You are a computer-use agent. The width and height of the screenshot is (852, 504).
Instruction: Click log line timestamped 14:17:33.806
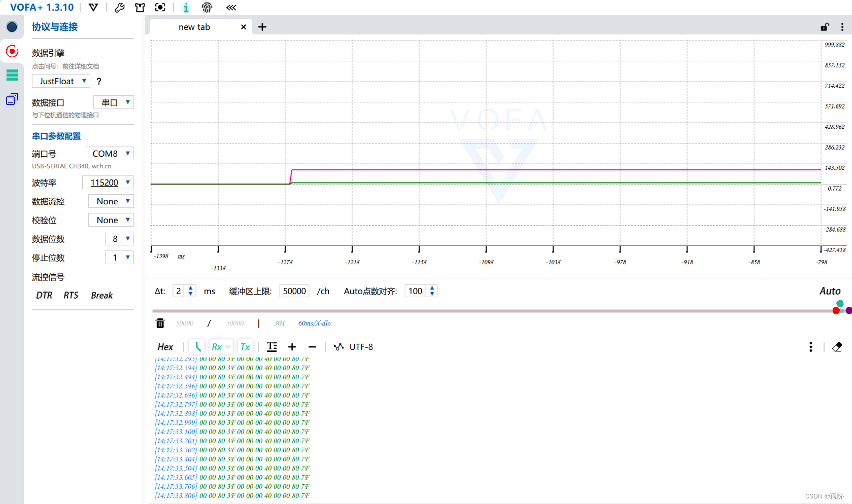pos(232,495)
